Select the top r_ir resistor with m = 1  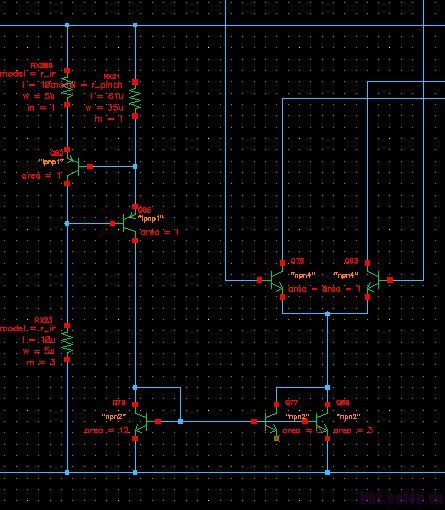click(67, 88)
